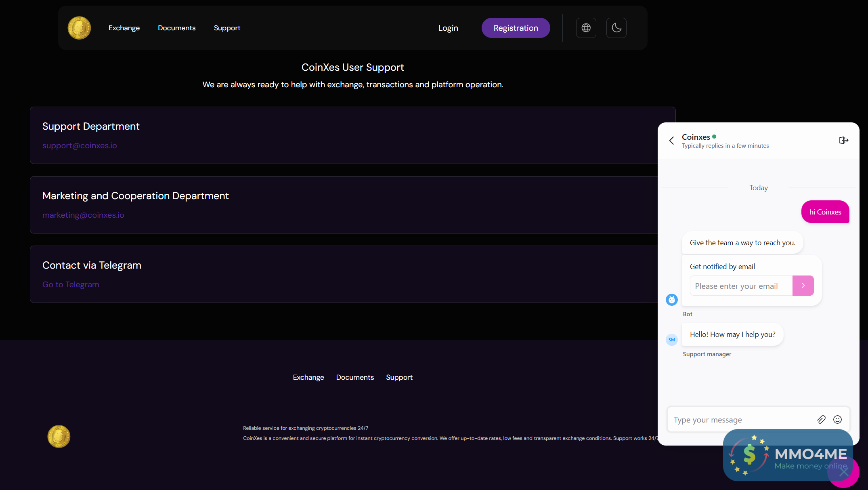This screenshot has height=490, width=868.
Task: Open the marketing@coinxes.io email link
Action: click(83, 215)
